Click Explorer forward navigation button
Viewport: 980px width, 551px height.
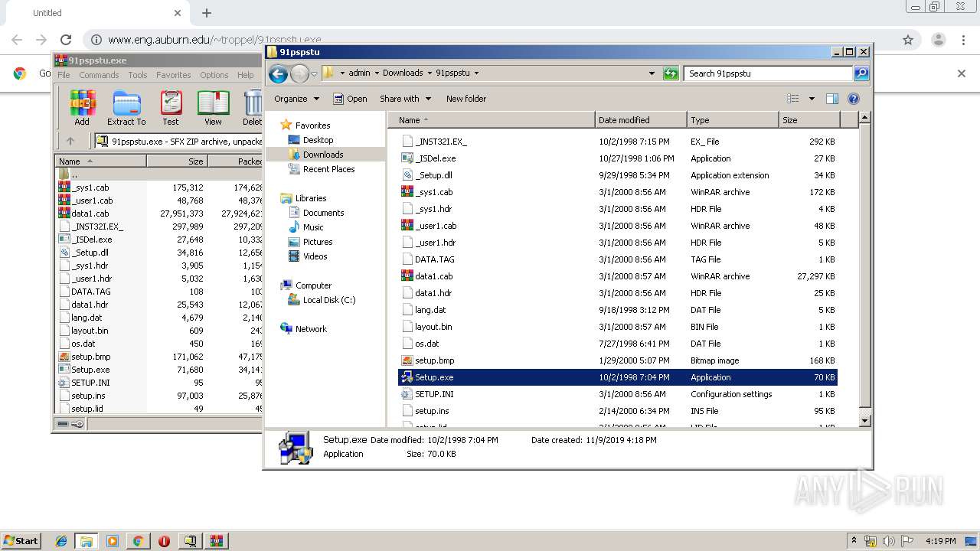[x=299, y=73]
